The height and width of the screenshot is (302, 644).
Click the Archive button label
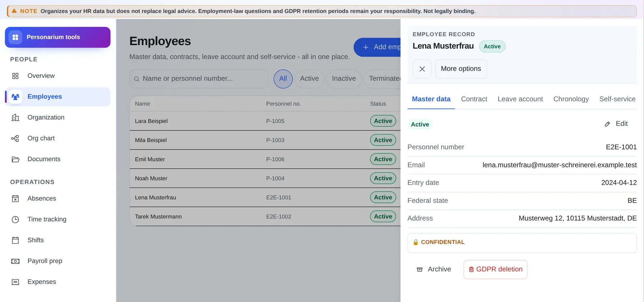pos(439,269)
